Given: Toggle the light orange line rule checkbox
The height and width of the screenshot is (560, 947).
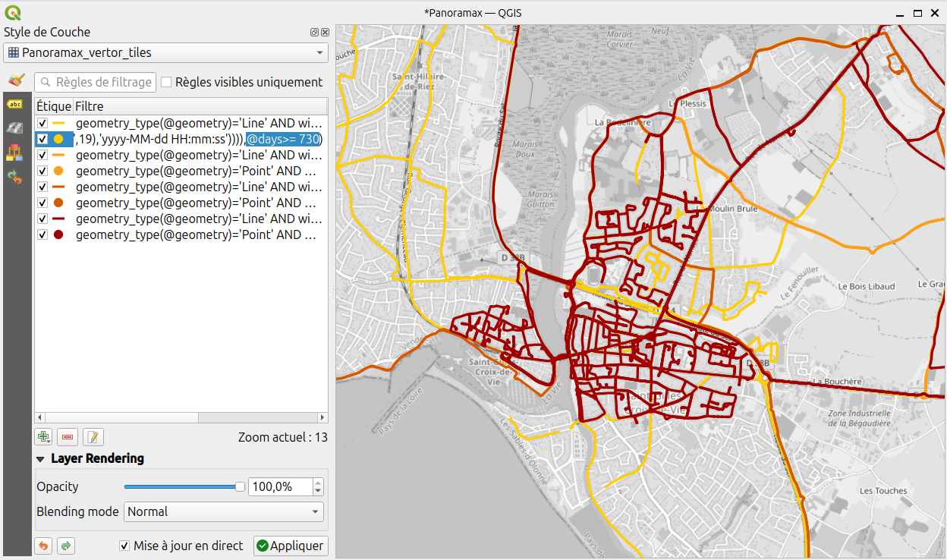Looking at the screenshot, I should point(42,155).
